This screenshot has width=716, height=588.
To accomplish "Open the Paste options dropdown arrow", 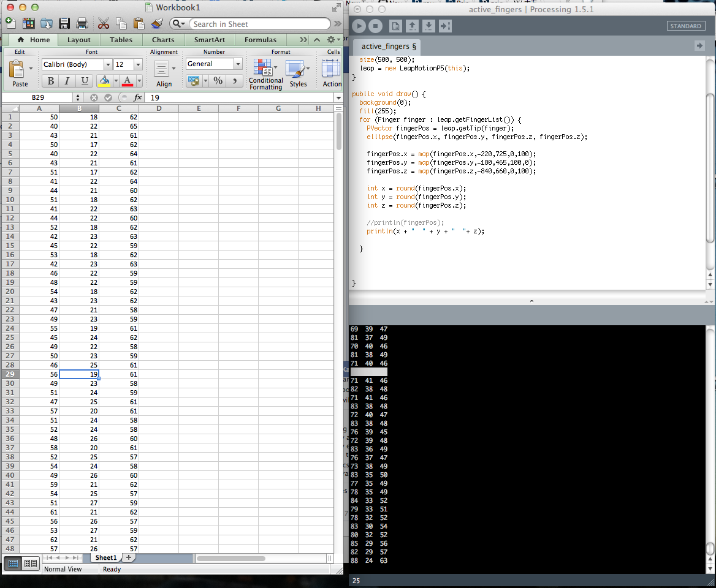I will pos(31,69).
